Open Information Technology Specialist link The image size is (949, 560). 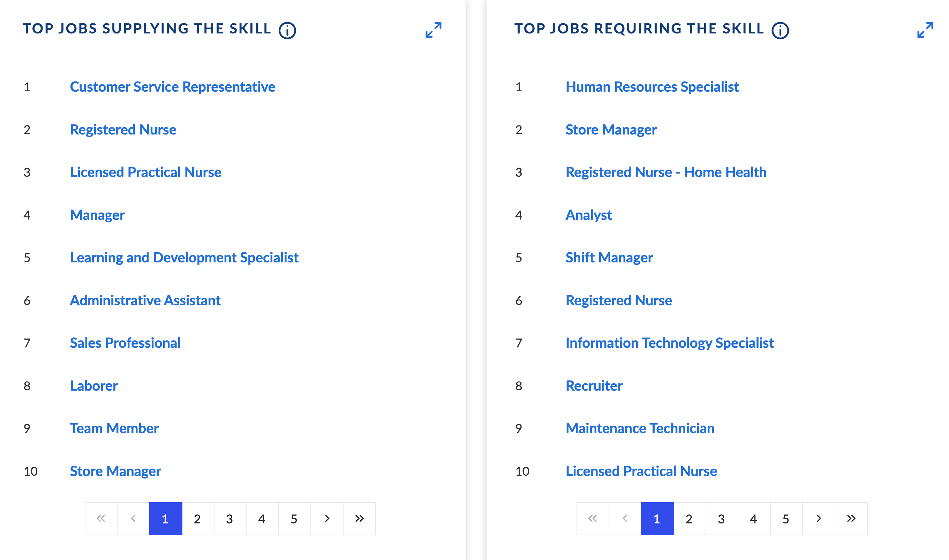(670, 343)
